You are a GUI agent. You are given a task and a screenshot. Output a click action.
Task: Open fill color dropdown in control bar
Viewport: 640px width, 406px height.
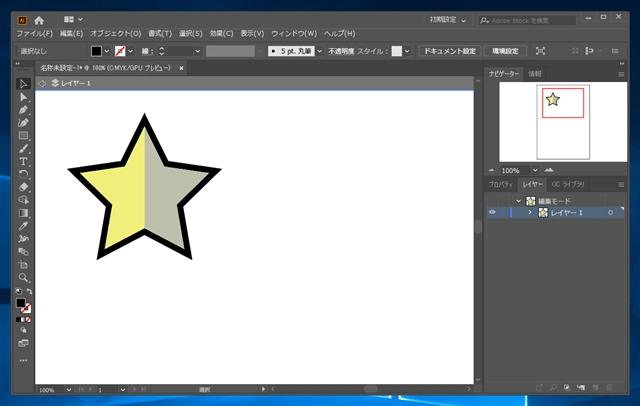pos(107,51)
